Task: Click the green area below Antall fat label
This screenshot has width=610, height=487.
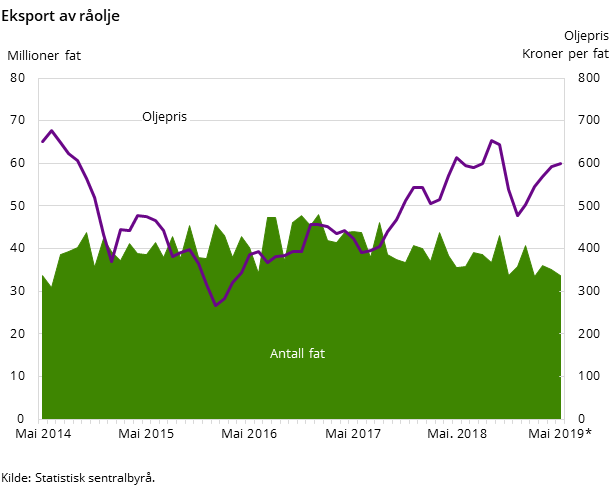Action: (x=297, y=390)
